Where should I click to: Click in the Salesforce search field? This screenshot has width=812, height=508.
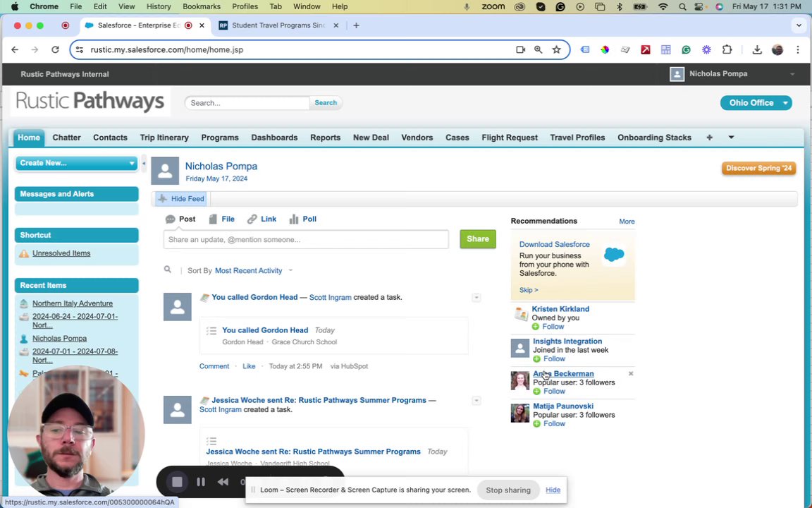(x=247, y=102)
